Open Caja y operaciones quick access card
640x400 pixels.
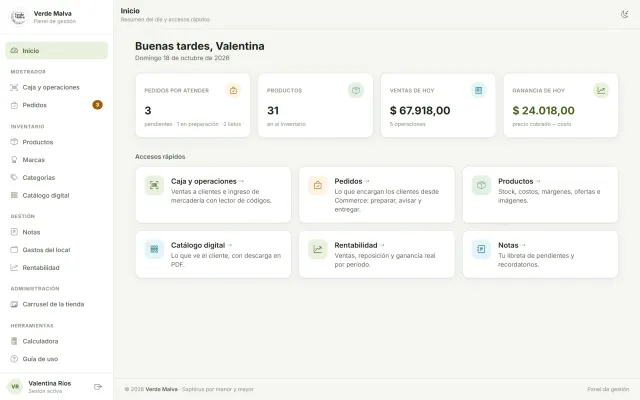tap(213, 195)
